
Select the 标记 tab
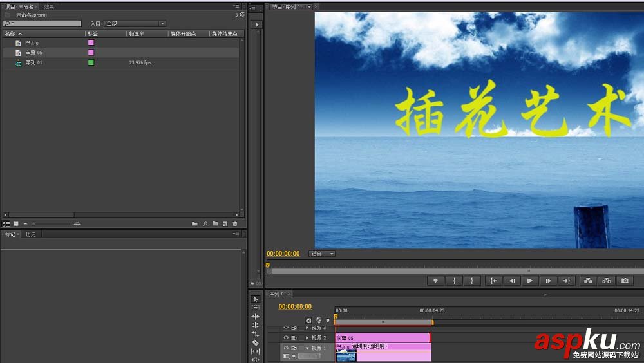coord(10,234)
